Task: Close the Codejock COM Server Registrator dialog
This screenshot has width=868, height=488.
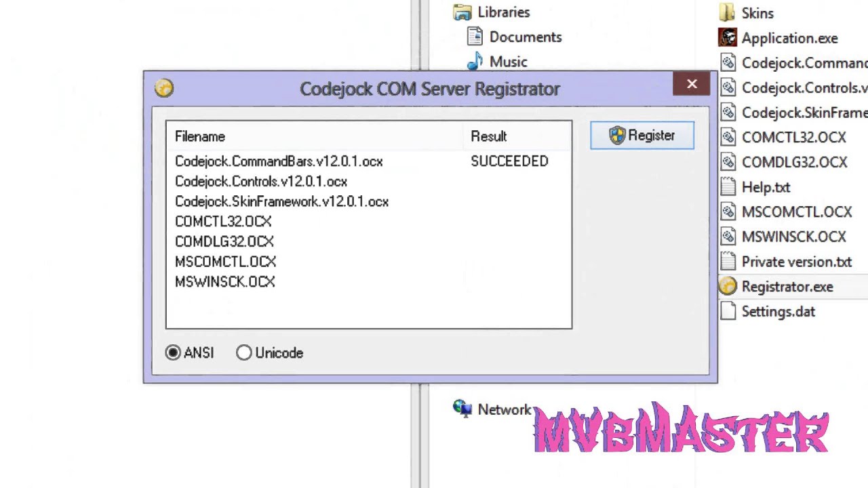Action: point(692,84)
